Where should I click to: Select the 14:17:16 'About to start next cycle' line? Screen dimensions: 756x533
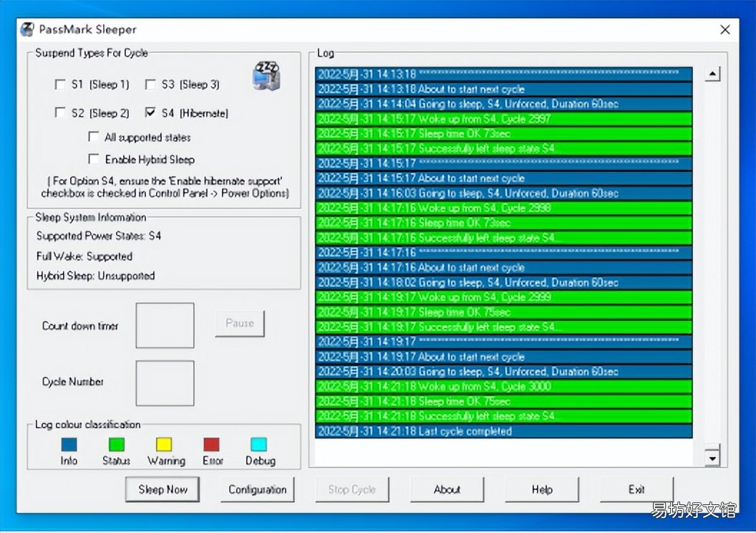[x=504, y=267]
